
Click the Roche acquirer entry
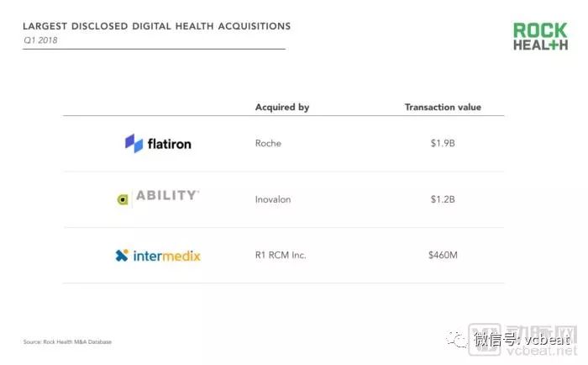(x=268, y=144)
